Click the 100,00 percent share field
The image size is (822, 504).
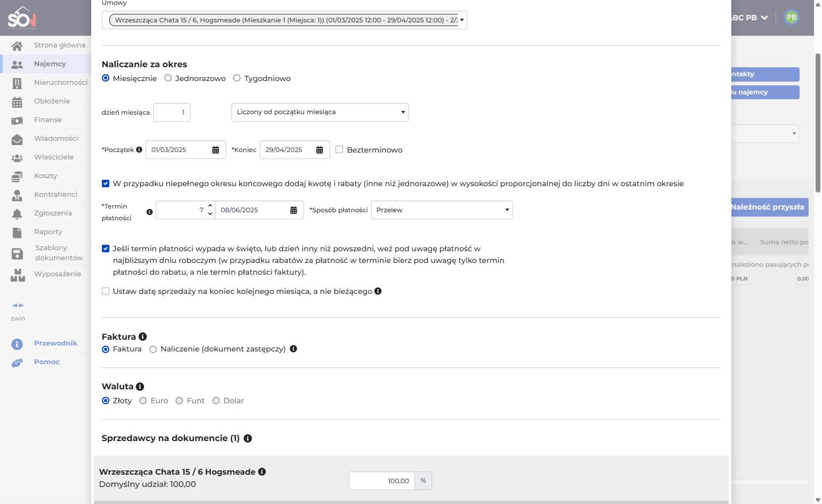382,481
